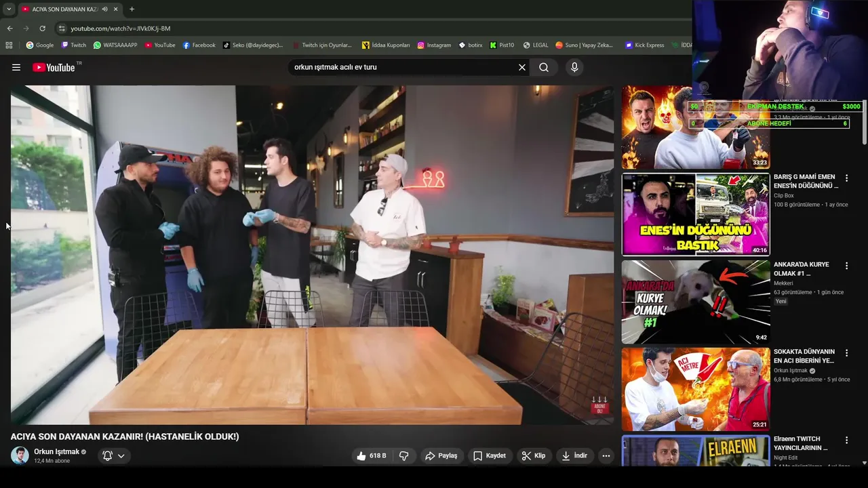The height and width of the screenshot is (488, 868).
Task: Start voice search with the microphone
Action: [574, 67]
